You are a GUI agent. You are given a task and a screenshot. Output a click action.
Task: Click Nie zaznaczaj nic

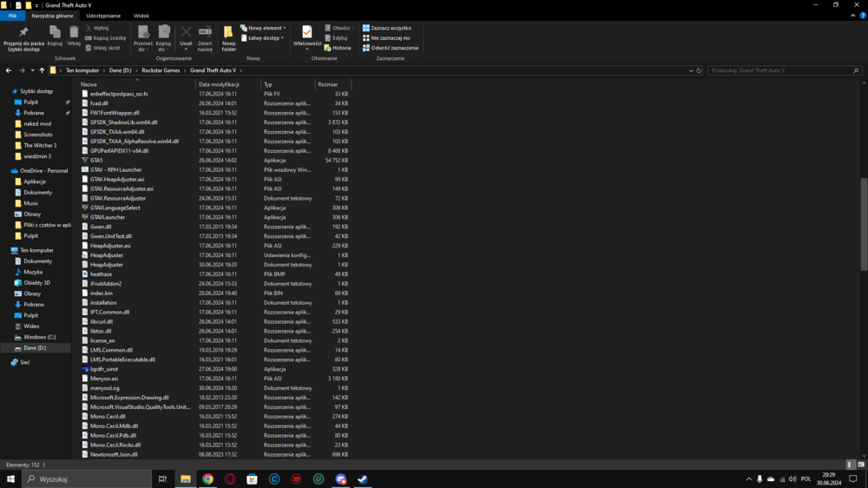[x=386, y=37]
